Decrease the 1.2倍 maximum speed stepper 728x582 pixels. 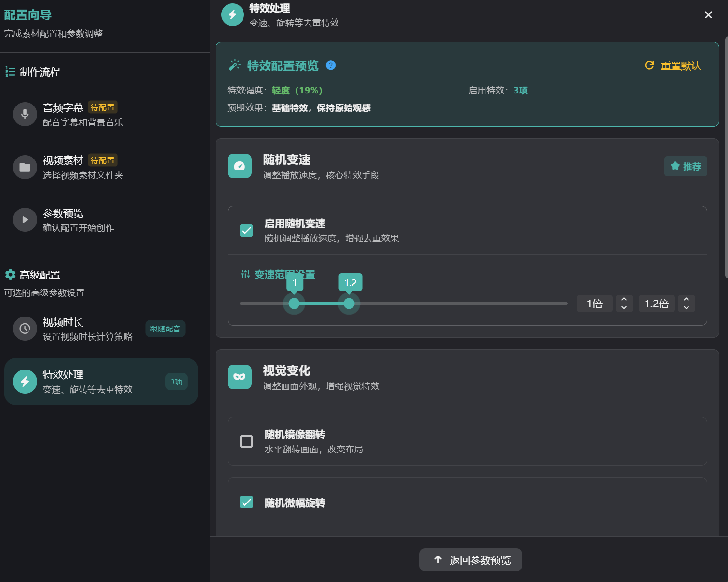pos(686,308)
